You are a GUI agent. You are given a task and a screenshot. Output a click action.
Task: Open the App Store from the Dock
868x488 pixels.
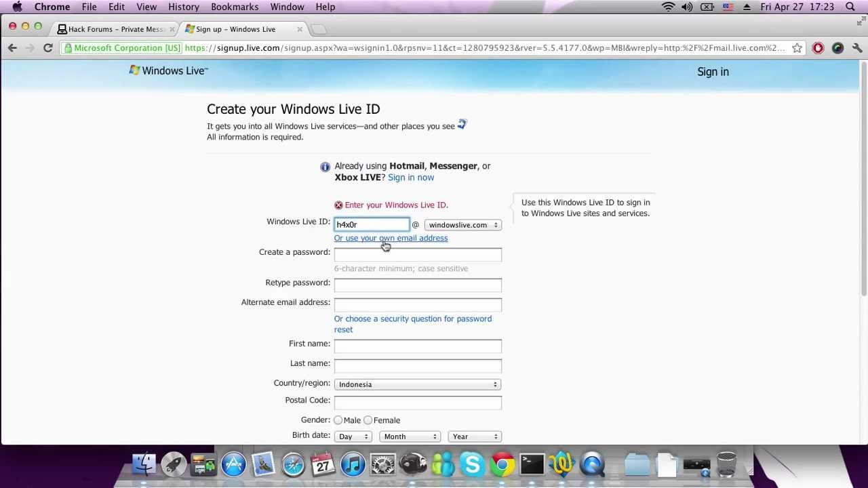[233, 464]
